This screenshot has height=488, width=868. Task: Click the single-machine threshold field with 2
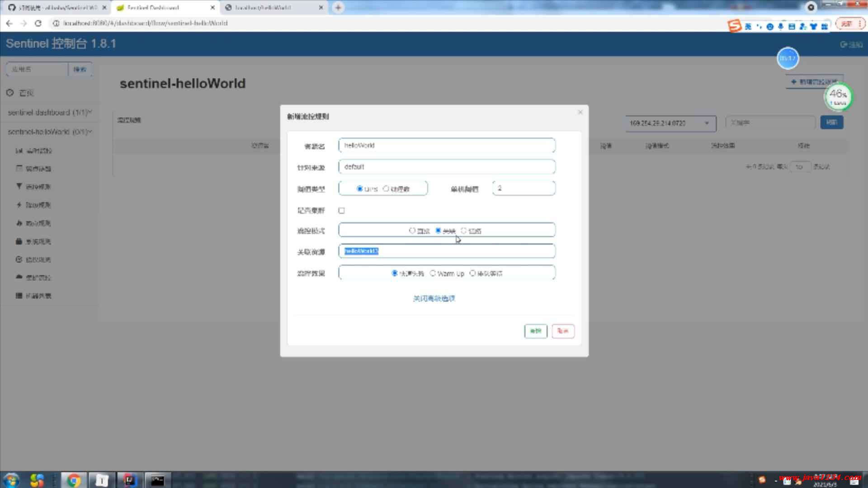524,188
